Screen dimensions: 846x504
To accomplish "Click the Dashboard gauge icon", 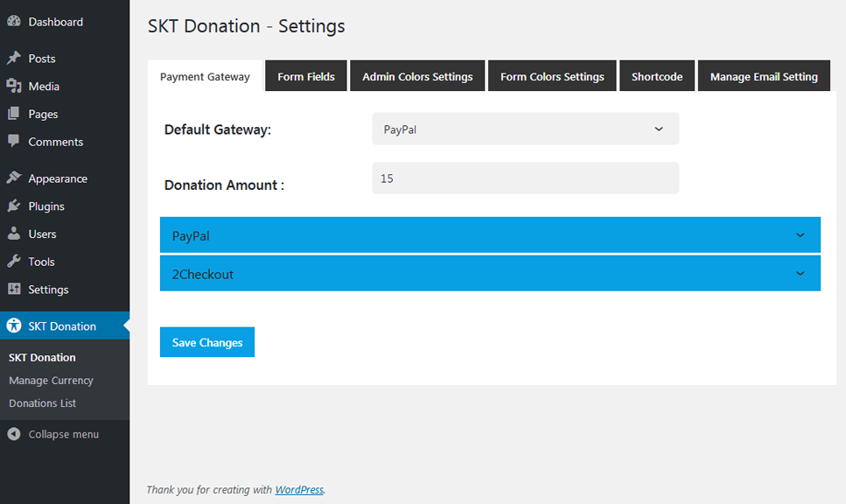I will pyautogui.click(x=14, y=22).
